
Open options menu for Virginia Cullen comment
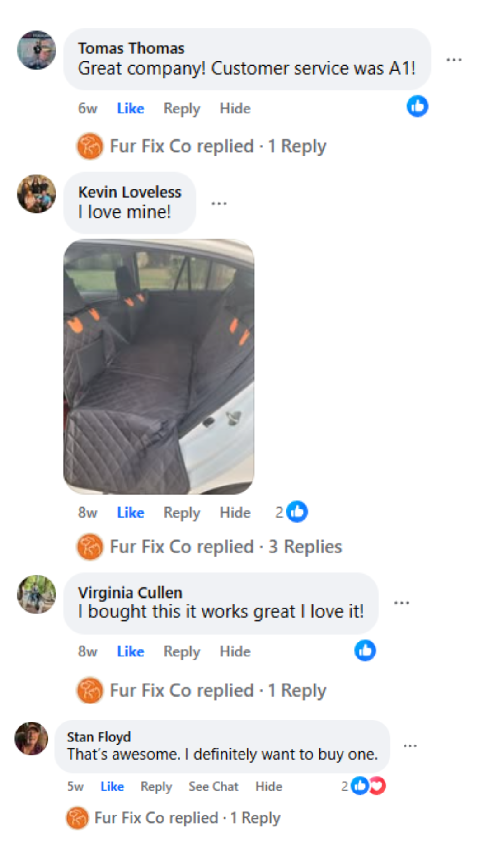pos(402,603)
